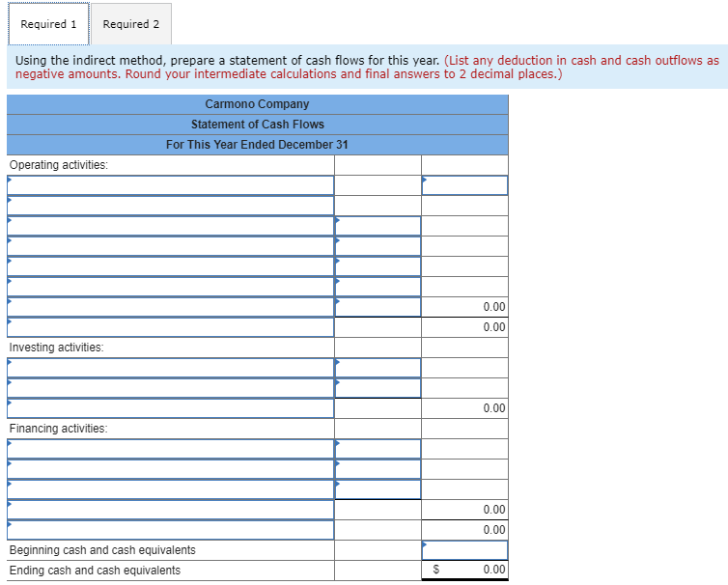Open first line-item dropdown under Operating activities
Image resolution: width=728 pixels, height=585 pixels.
(170, 185)
